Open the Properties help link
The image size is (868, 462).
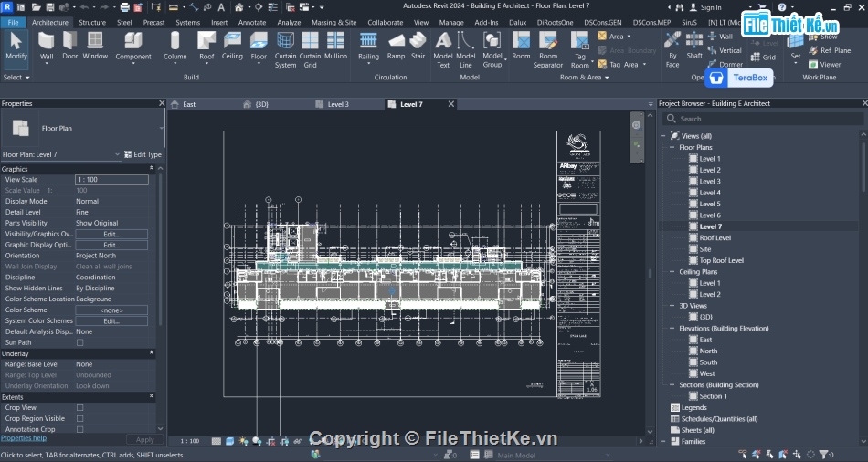[x=24, y=437]
